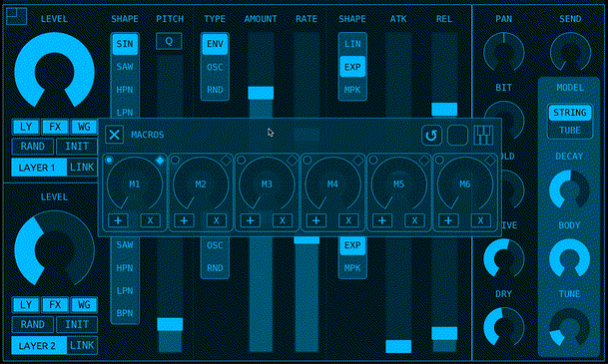Screen dimensions: 608x364
Task: Toggle the diamond marker on macro M1
Action: click(x=160, y=161)
